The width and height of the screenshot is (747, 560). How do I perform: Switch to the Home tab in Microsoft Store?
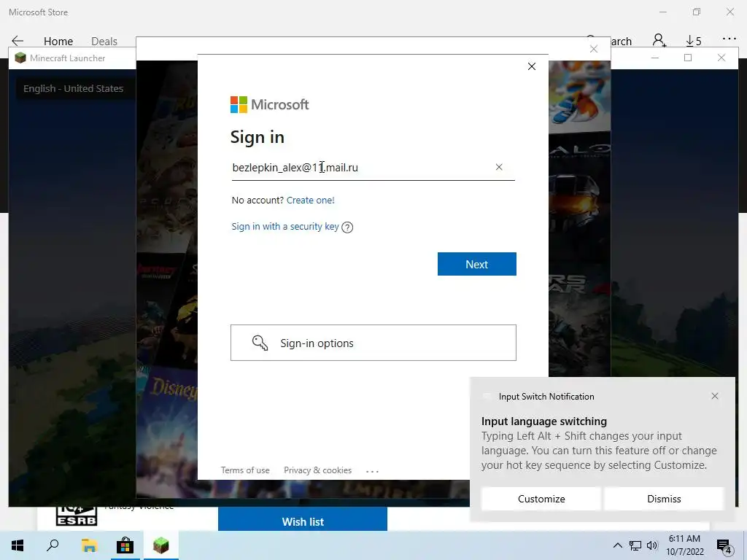(x=58, y=42)
